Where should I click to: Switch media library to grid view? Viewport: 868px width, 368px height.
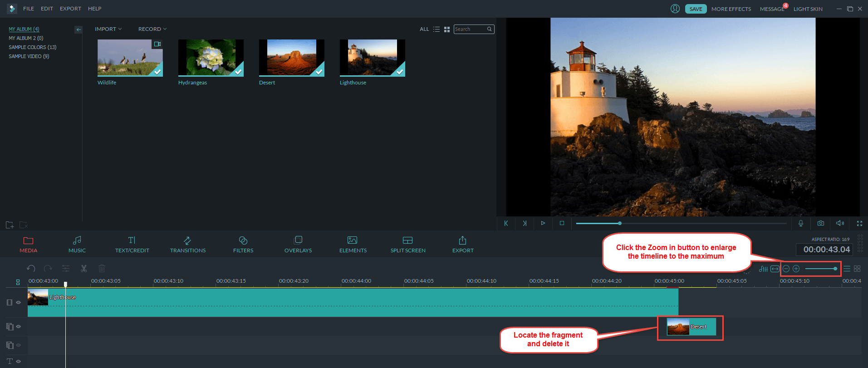[x=447, y=29]
